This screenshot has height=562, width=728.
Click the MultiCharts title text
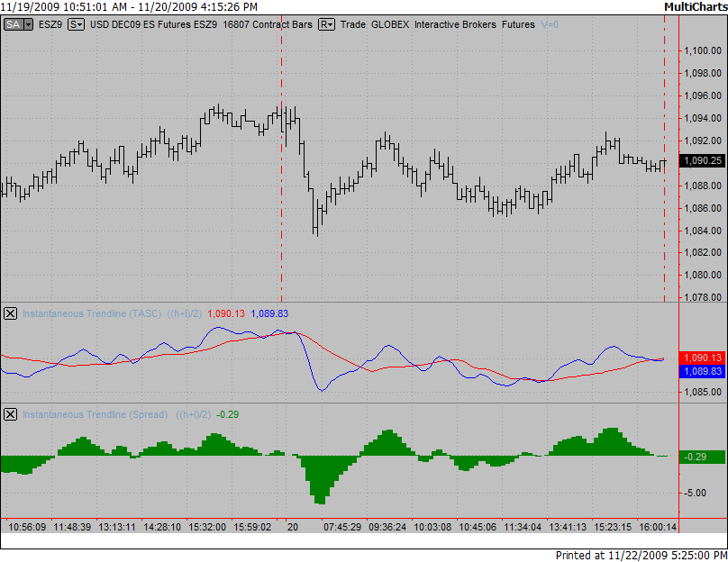click(x=696, y=7)
